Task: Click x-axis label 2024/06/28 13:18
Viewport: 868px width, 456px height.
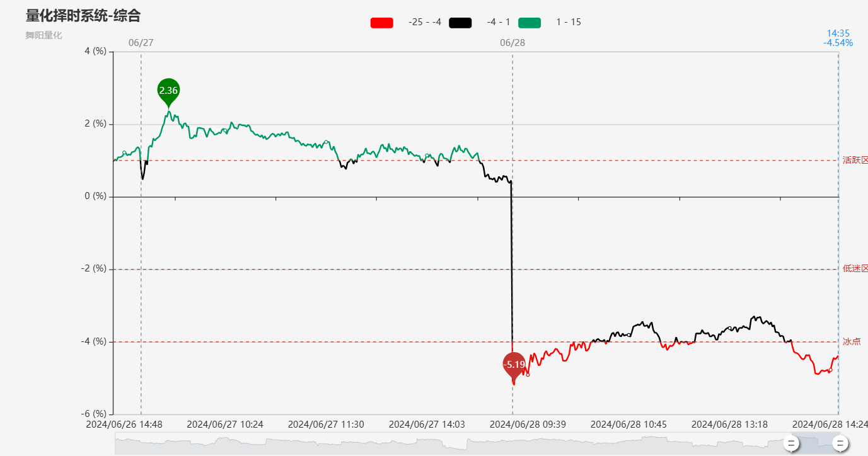Action: tap(729, 425)
